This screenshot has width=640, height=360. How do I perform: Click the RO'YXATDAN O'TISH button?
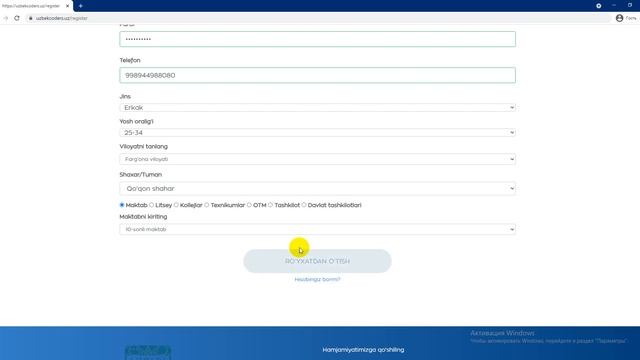pyautogui.click(x=317, y=261)
